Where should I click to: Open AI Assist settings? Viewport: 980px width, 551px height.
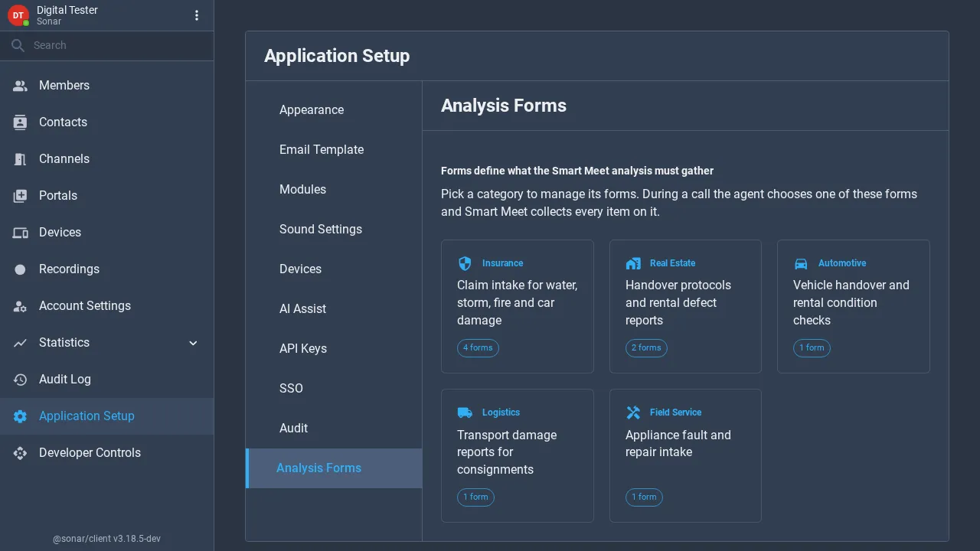point(334,309)
